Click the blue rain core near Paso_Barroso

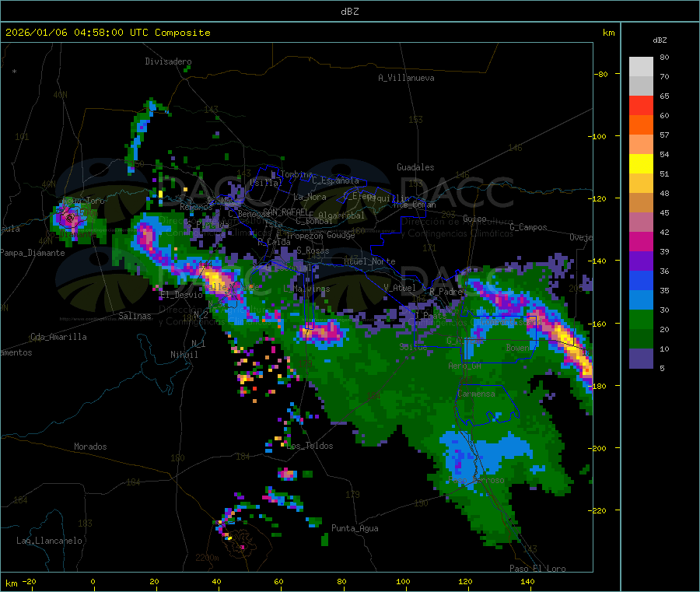pyautogui.click(x=460, y=461)
